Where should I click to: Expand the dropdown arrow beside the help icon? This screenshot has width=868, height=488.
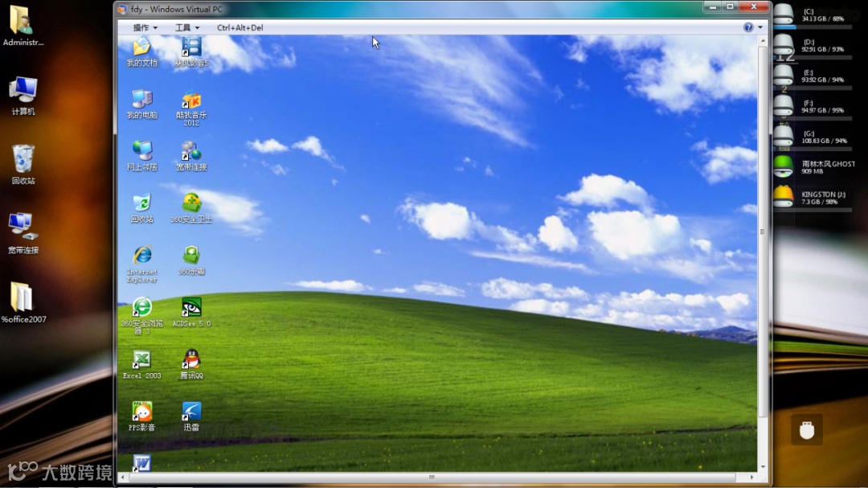[760, 27]
